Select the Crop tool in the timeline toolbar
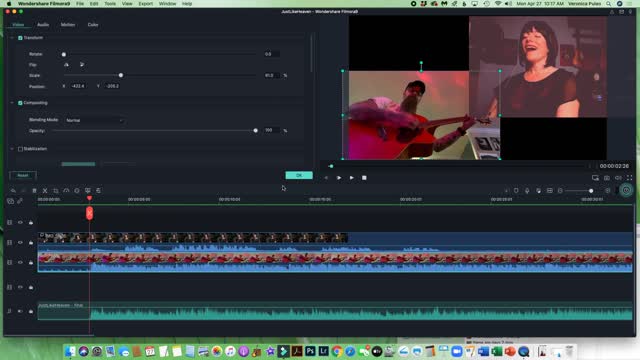640x360 pixels. (56, 191)
